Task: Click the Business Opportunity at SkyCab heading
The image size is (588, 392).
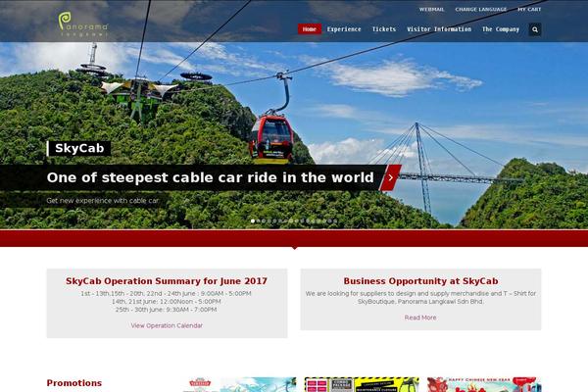Action: [420, 281]
